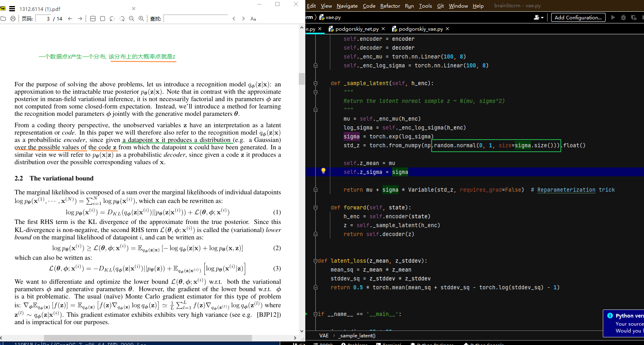Image resolution: width=644 pixels, height=345 pixels.
Task: Collapse the latent_loss function fold marker
Action: tap(316, 261)
